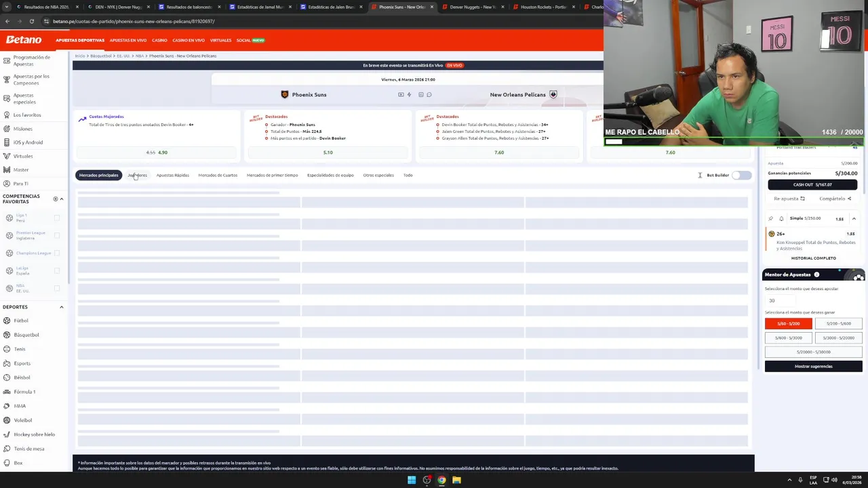Check the Liga 1 Perú favorite checkbox

click(57, 218)
